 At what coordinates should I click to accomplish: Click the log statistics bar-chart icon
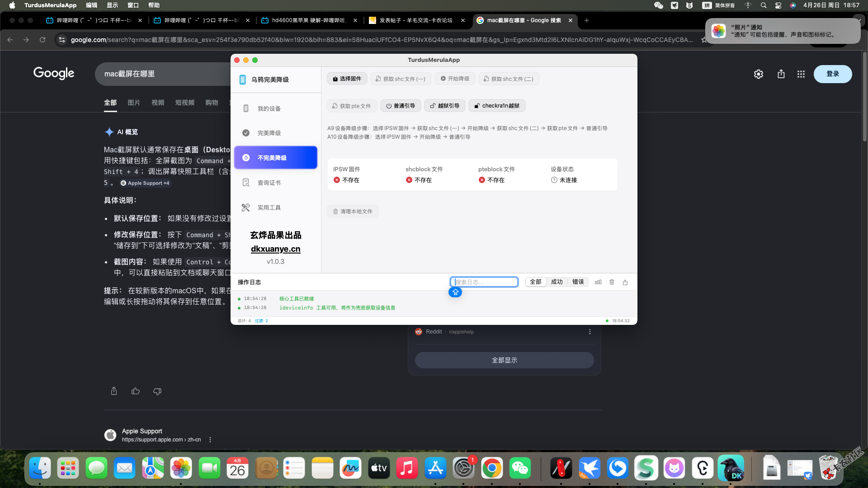coord(598,282)
